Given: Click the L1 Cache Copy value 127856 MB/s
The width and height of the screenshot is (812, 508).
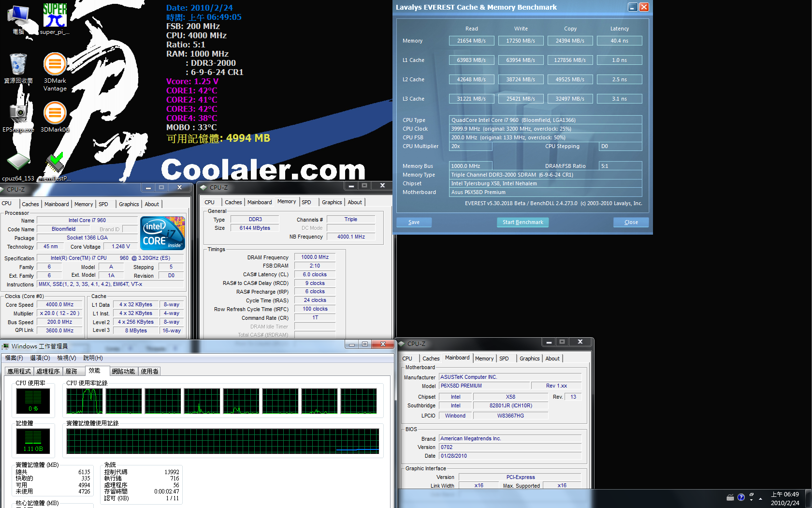Looking at the screenshot, I should (570, 60).
